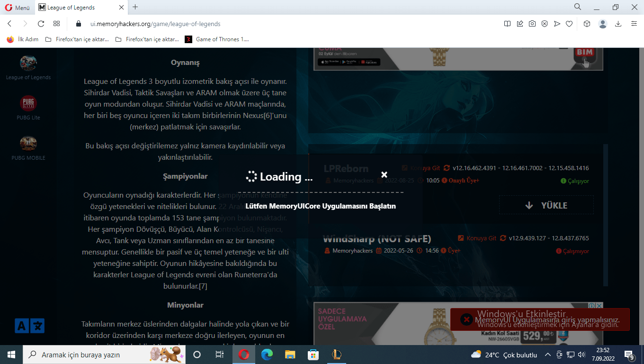The height and width of the screenshot is (364, 644).
Task: Open the tab search magnifier icon
Action: (578, 7)
